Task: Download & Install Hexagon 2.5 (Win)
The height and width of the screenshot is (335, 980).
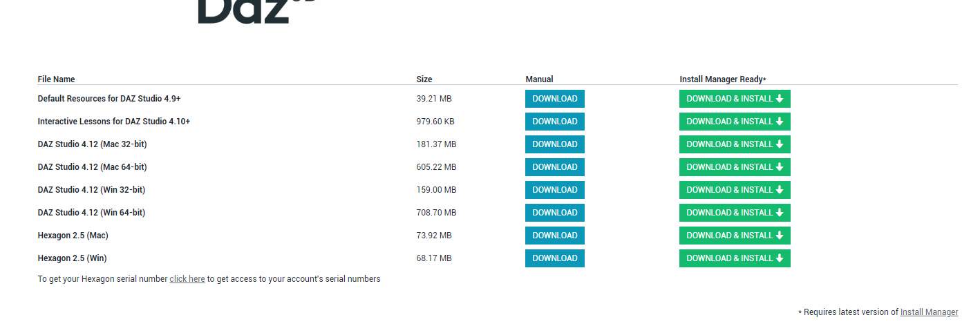Action: (x=735, y=258)
